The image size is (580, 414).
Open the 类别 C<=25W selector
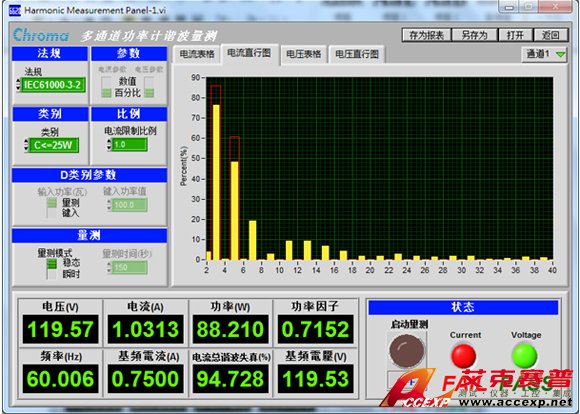coord(53,145)
